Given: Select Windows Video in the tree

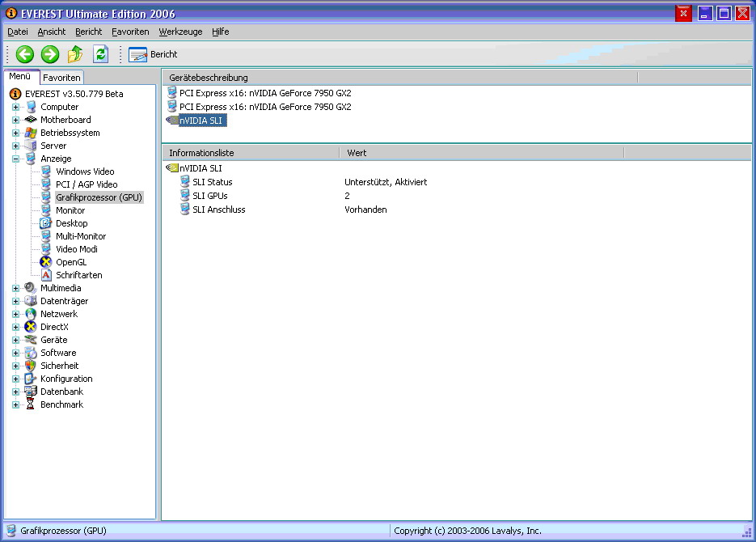Looking at the screenshot, I should (85, 171).
